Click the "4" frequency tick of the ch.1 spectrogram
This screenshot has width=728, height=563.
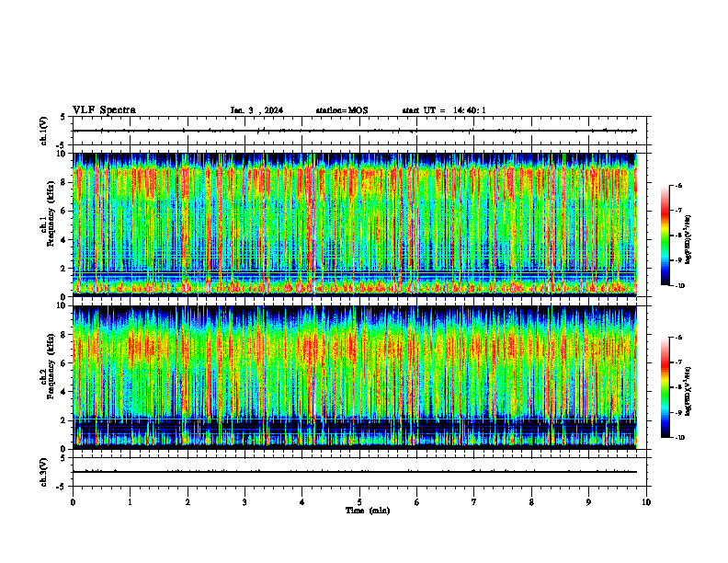click(x=63, y=240)
